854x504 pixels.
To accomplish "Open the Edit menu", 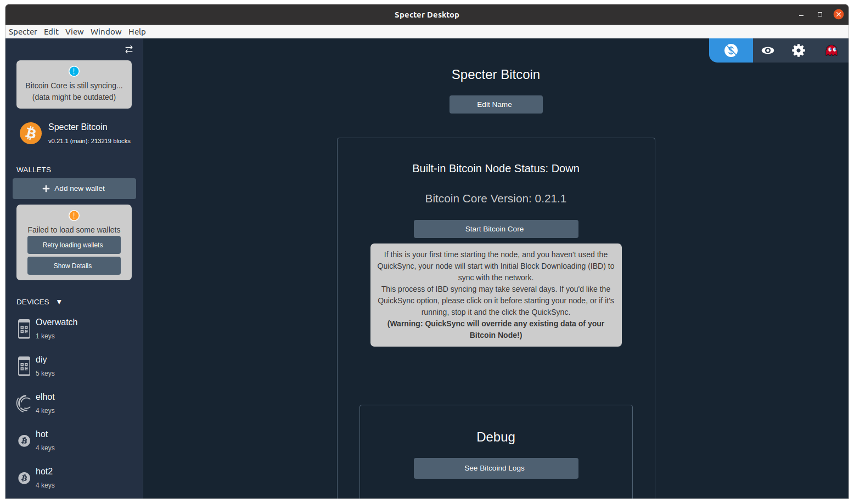I will click(x=51, y=32).
